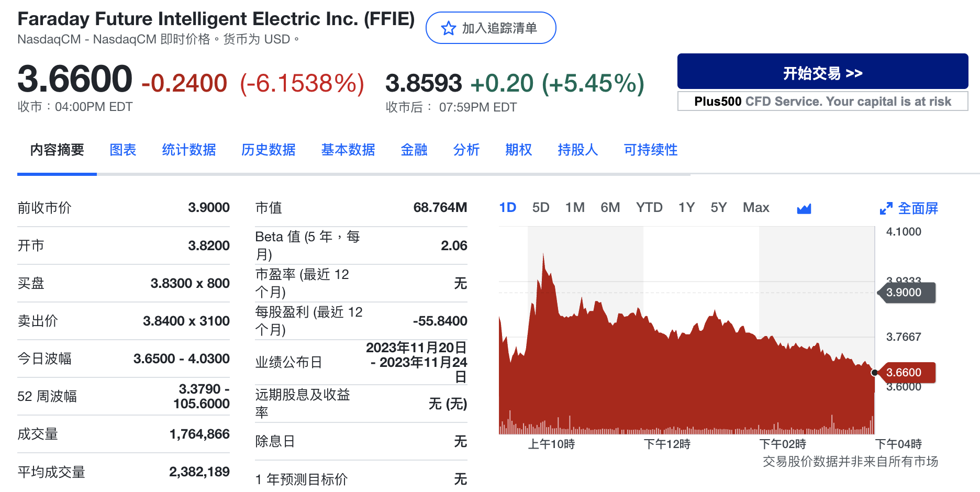Click the 开始交易 trading button

(x=822, y=72)
